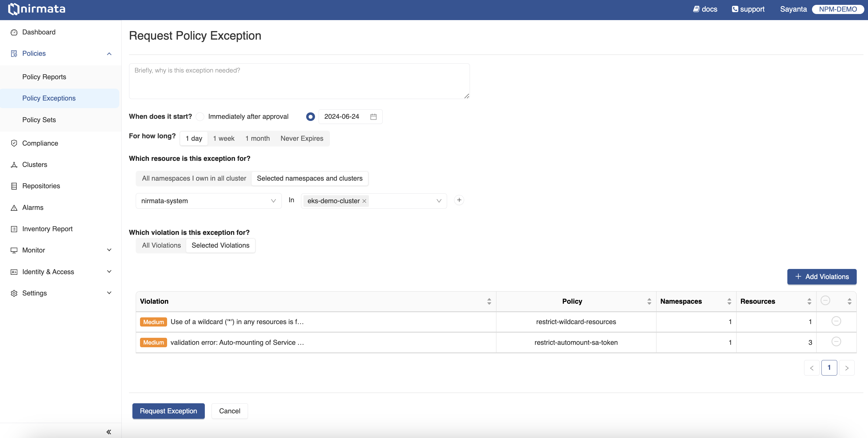Open Policy Reports in sidebar
The width and height of the screenshot is (868, 438).
point(44,77)
